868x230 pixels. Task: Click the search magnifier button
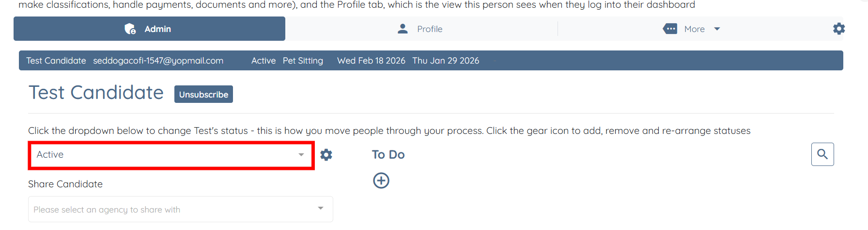coord(822,154)
